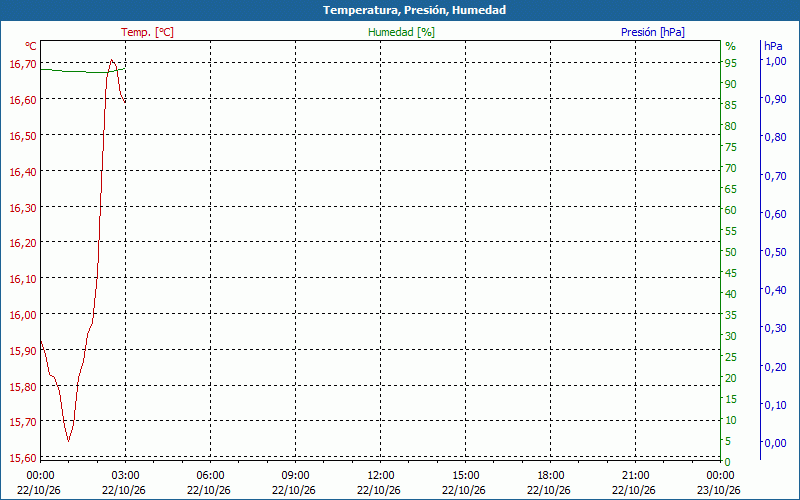Click the 50 humidity axis value

[731, 252]
